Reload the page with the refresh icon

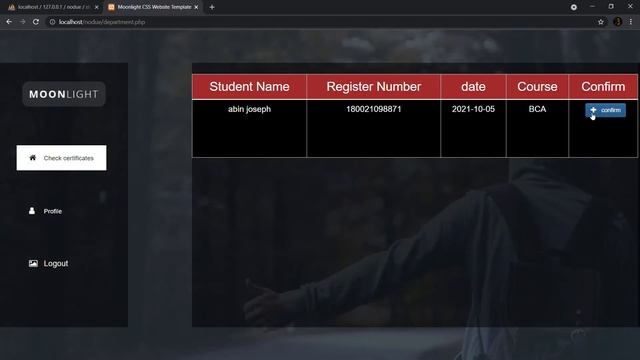pyautogui.click(x=36, y=22)
